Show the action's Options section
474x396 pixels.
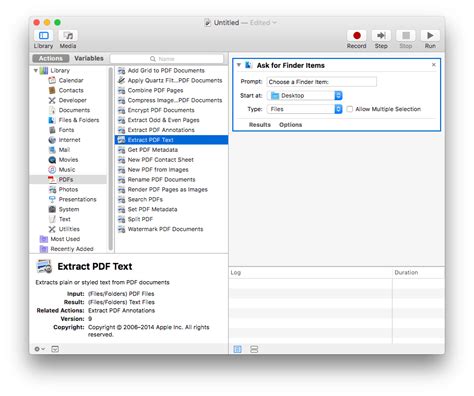290,125
